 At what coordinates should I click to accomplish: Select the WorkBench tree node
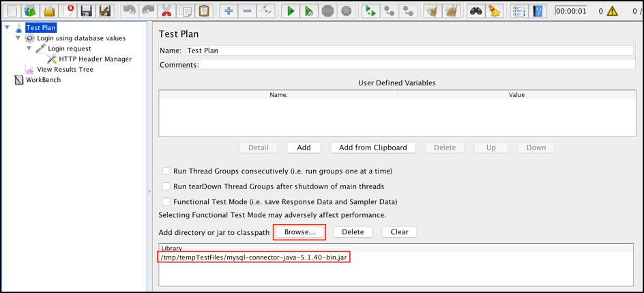[x=43, y=80]
